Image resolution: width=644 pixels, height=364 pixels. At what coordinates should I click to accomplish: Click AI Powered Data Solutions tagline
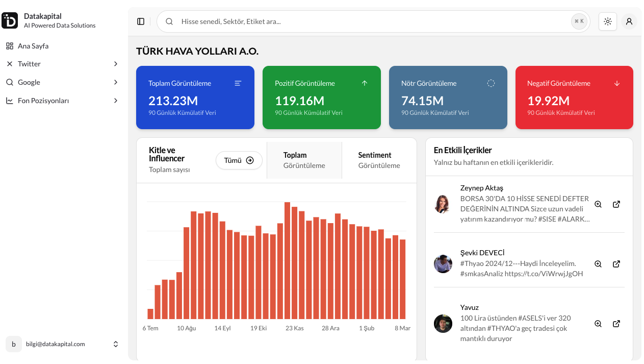tap(60, 26)
